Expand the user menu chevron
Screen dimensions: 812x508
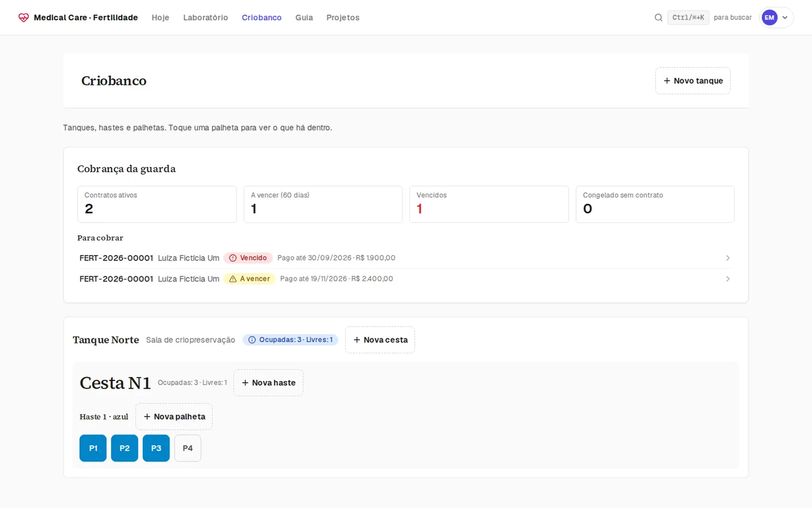(785, 18)
